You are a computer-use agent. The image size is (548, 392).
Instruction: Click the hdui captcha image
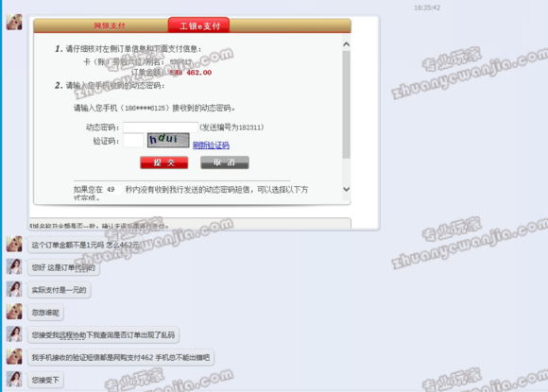tap(168, 140)
